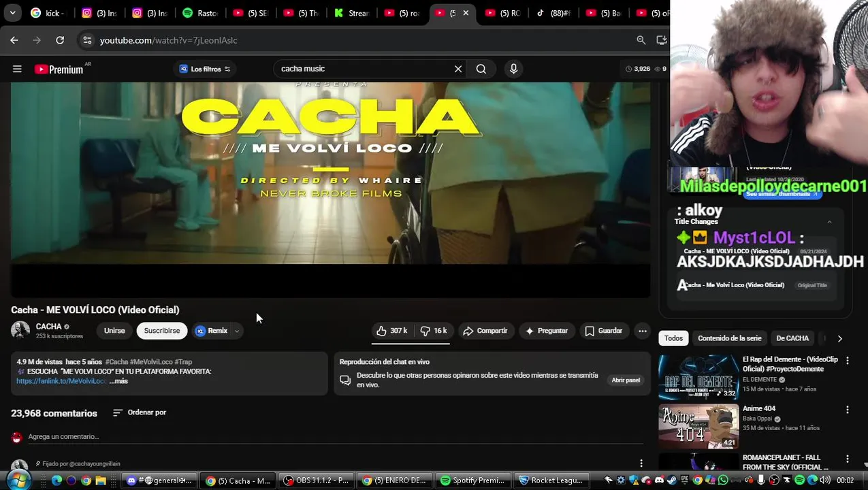Screen dimensions: 868x490
Task: Expand description with '...más'
Action: [118, 381]
